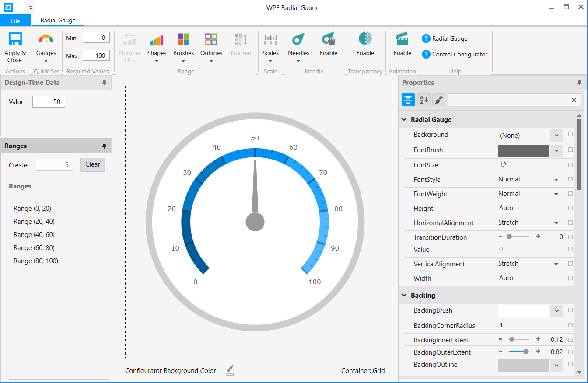Open the Gauges quick set gallery
The height and width of the screenshot is (383, 588).
[x=46, y=48]
